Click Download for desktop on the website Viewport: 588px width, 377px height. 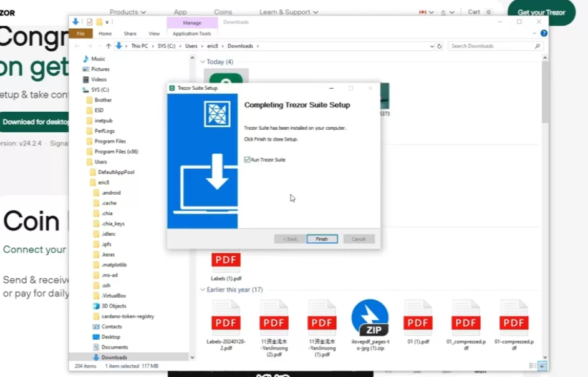[x=34, y=122]
